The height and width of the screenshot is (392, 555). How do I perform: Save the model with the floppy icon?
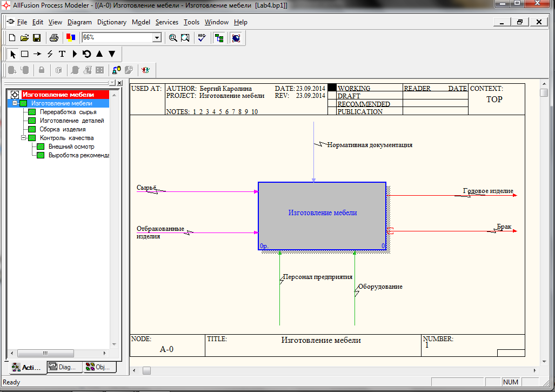click(37, 37)
